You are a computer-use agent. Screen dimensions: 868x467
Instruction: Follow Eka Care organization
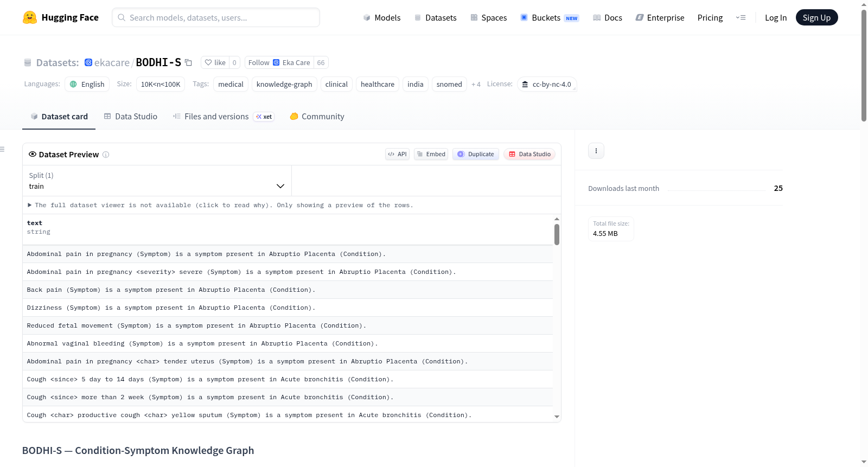coord(279,62)
